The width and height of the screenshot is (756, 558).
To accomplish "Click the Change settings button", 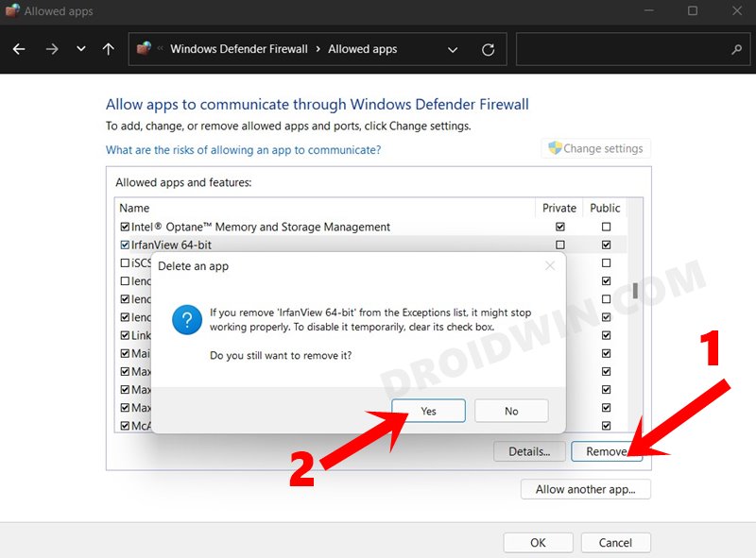I will coord(596,148).
